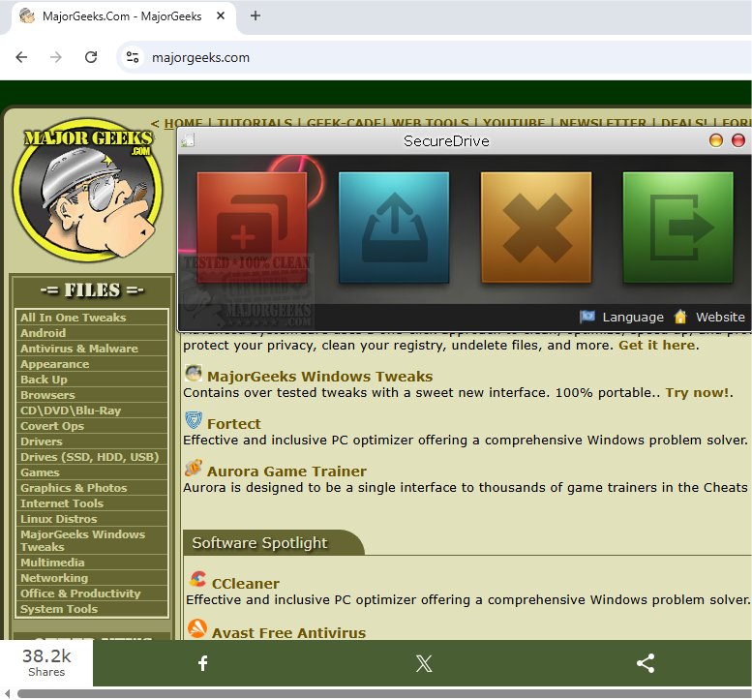
Task: Open the generic share icon
Action: coord(645,663)
